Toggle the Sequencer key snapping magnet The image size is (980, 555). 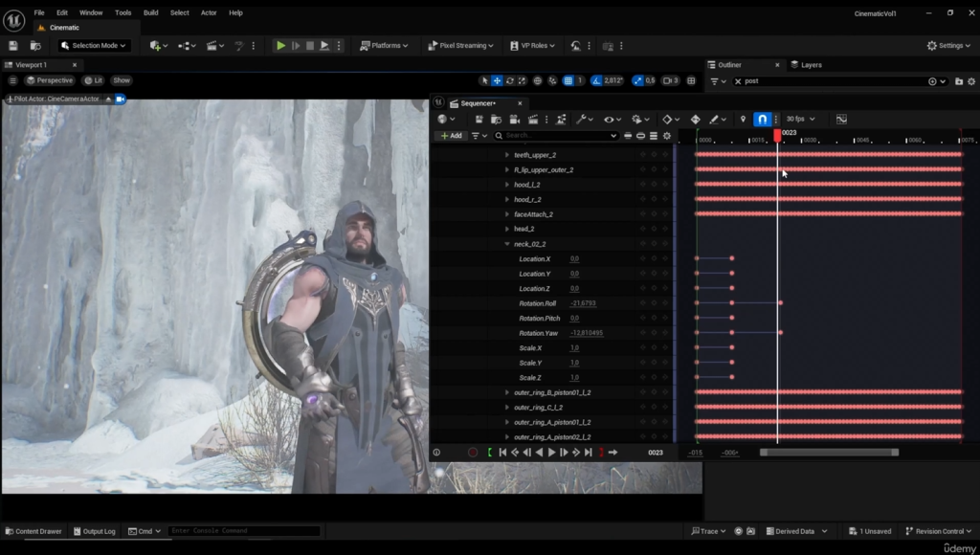[762, 120]
